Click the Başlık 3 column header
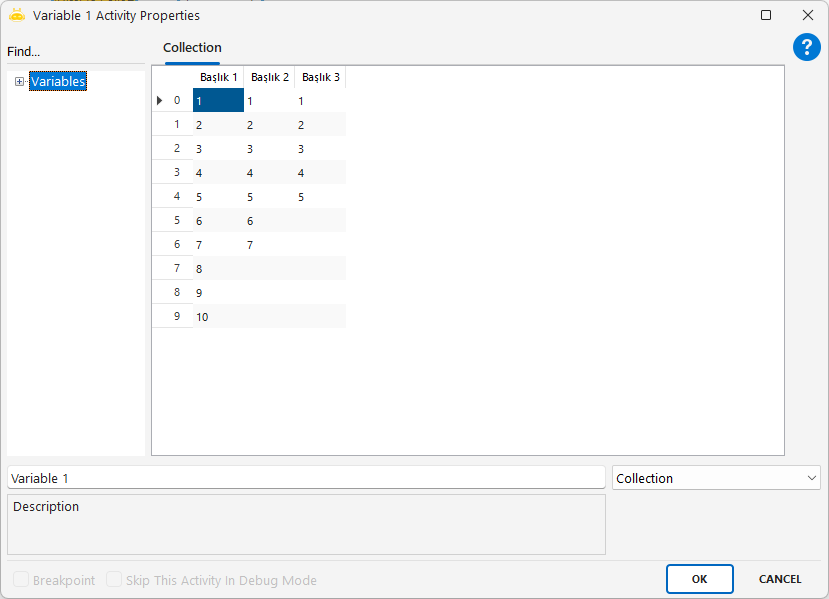The height and width of the screenshot is (599, 829). point(320,77)
